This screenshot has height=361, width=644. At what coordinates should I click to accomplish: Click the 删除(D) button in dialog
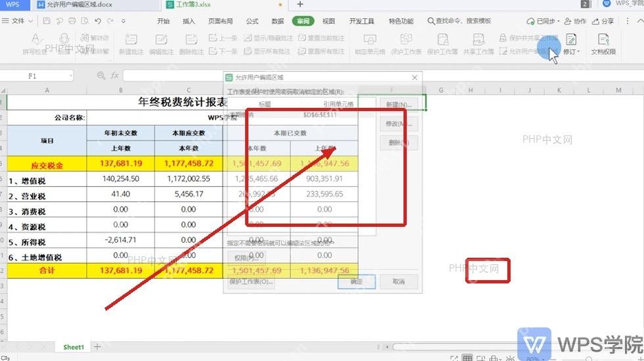(399, 143)
